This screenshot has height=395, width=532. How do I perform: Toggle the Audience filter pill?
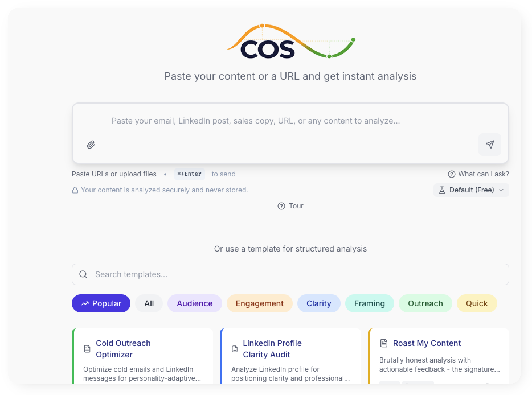click(x=194, y=303)
